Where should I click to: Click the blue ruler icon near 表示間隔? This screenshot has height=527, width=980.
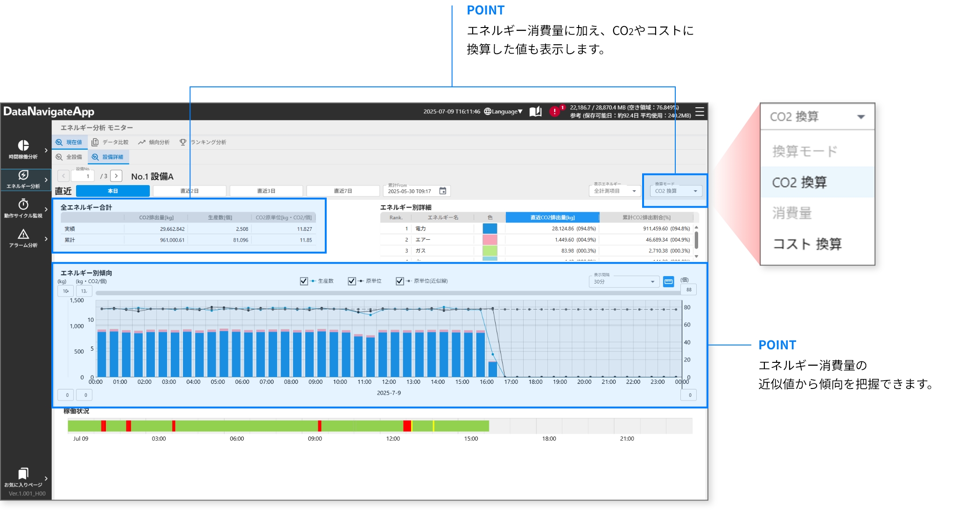[668, 282]
